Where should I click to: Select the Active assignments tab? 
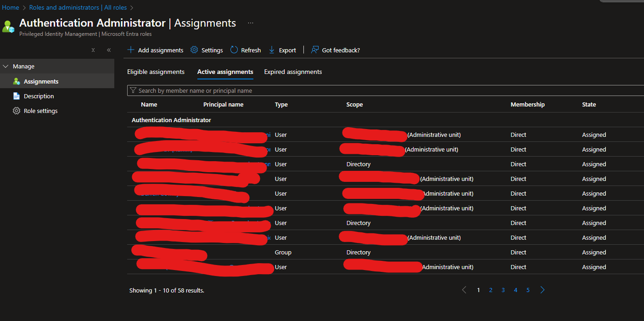pos(225,72)
